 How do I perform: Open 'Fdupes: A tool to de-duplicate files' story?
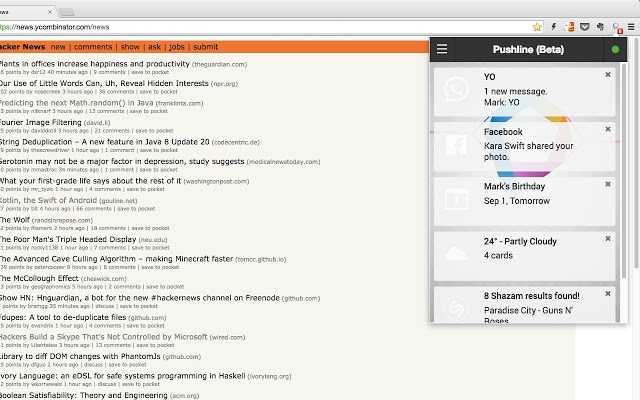click(x=63, y=317)
